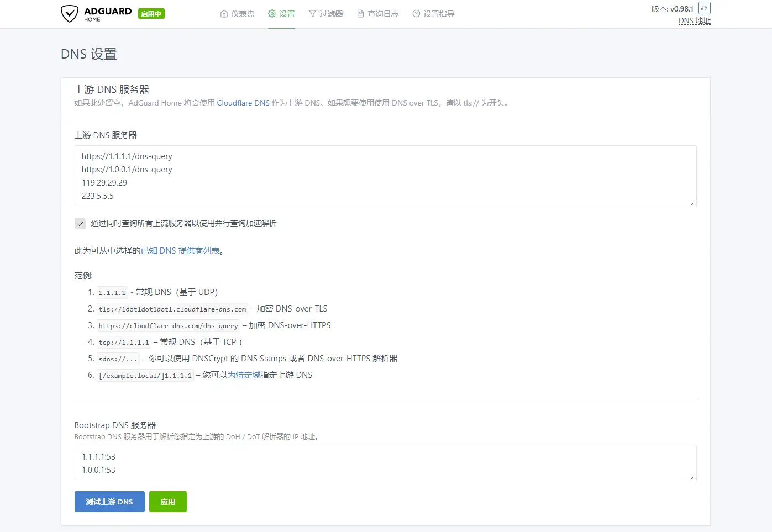Click the DNS 地址 link
Image resolution: width=772 pixels, height=532 pixels.
click(694, 21)
